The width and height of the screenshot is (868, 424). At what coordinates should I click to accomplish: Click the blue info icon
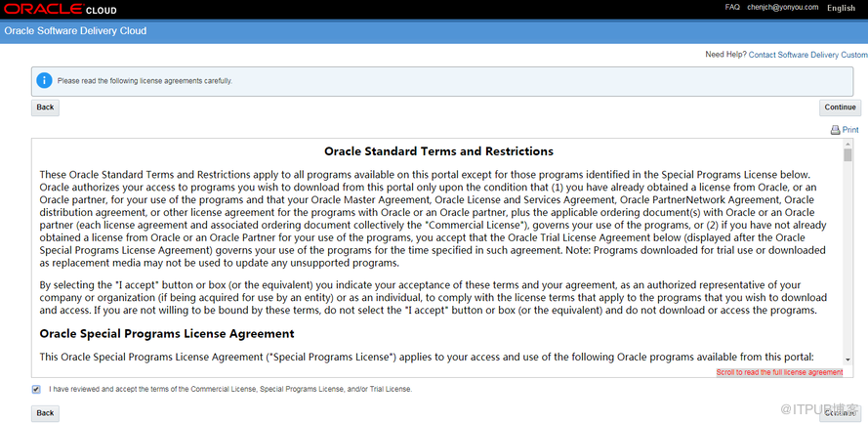coord(44,81)
